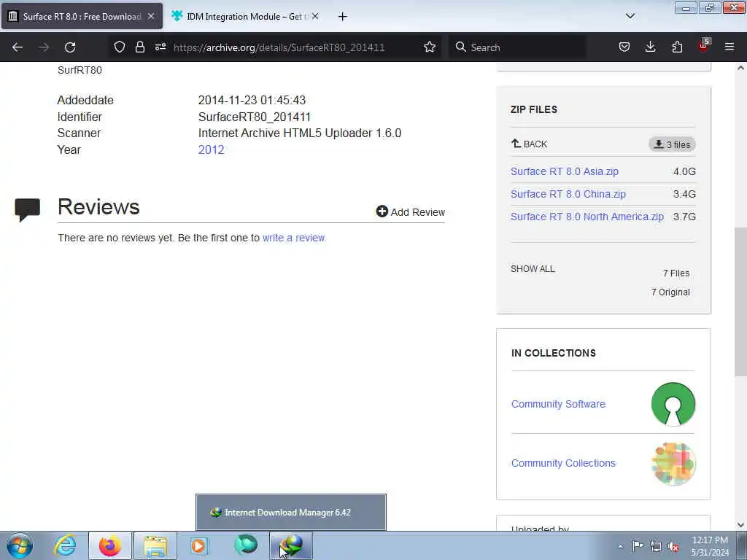Viewport: 747px width, 560px height.
Task: Click the page vertical scrollbar thumb
Action: coord(740,301)
